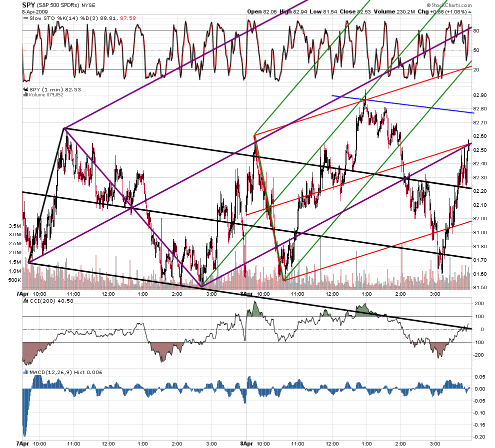
Task: Select the red 87.58 %D value
Action: tap(128, 18)
